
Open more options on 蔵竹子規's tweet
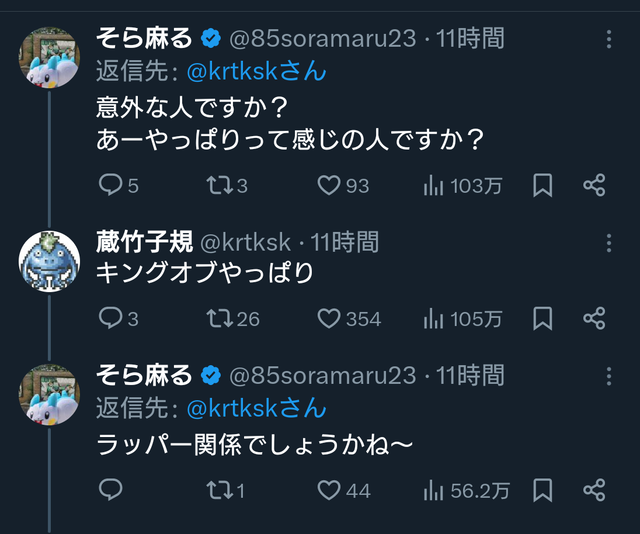coord(610,242)
